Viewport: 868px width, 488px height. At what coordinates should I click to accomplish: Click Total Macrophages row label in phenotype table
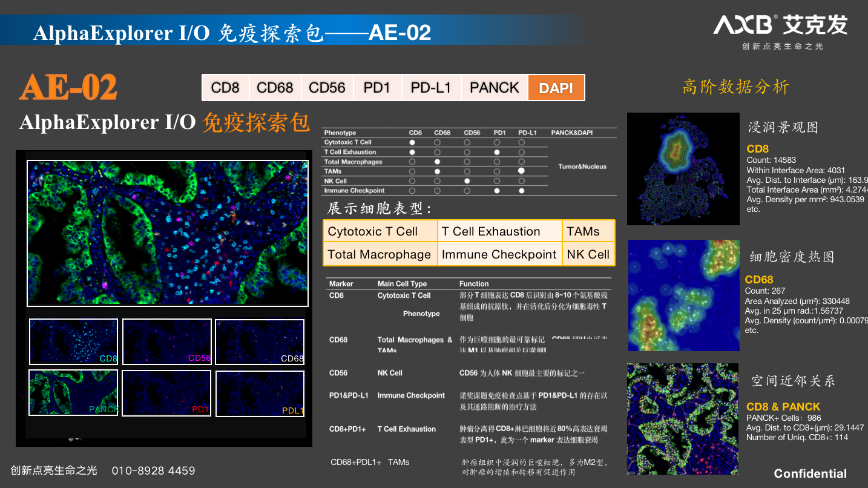[353, 162]
